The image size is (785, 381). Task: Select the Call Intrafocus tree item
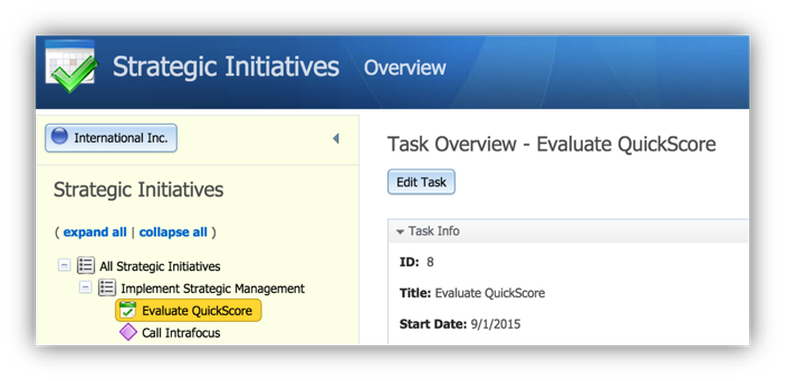(181, 332)
